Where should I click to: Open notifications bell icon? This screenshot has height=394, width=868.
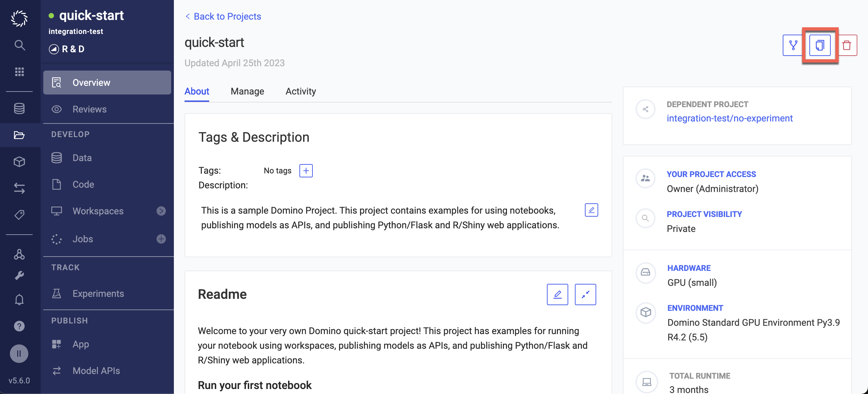tap(19, 299)
